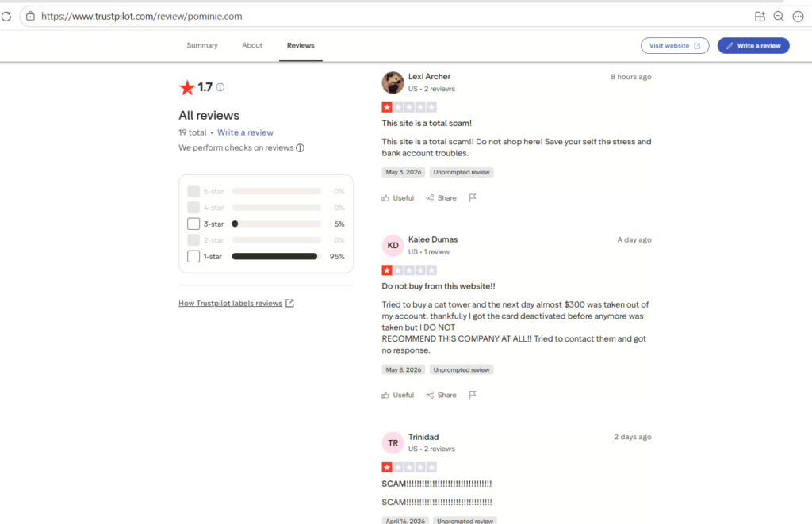Mark Lexi Archer's review as Useful
This screenshot has height=524, width=812.
398,198
